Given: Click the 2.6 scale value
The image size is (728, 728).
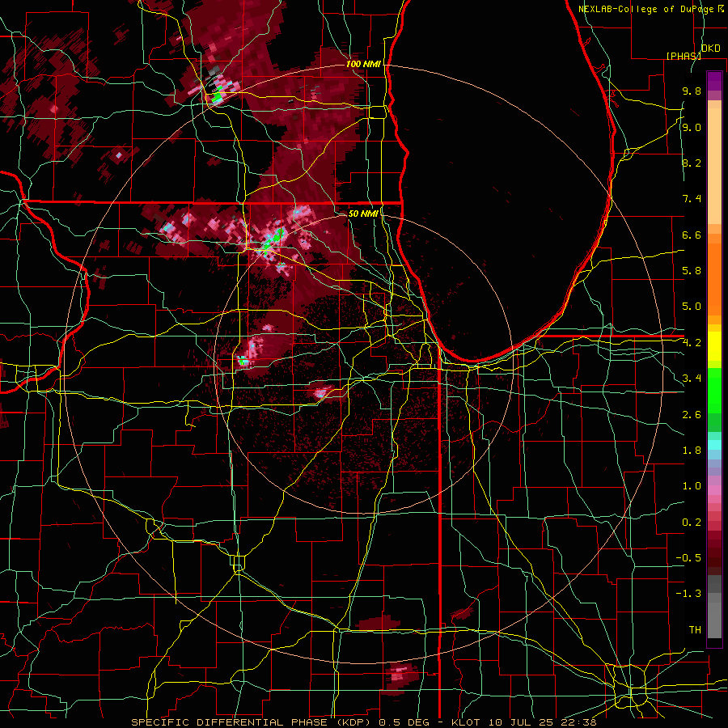Looking at the screenshot, I should 692,415.
